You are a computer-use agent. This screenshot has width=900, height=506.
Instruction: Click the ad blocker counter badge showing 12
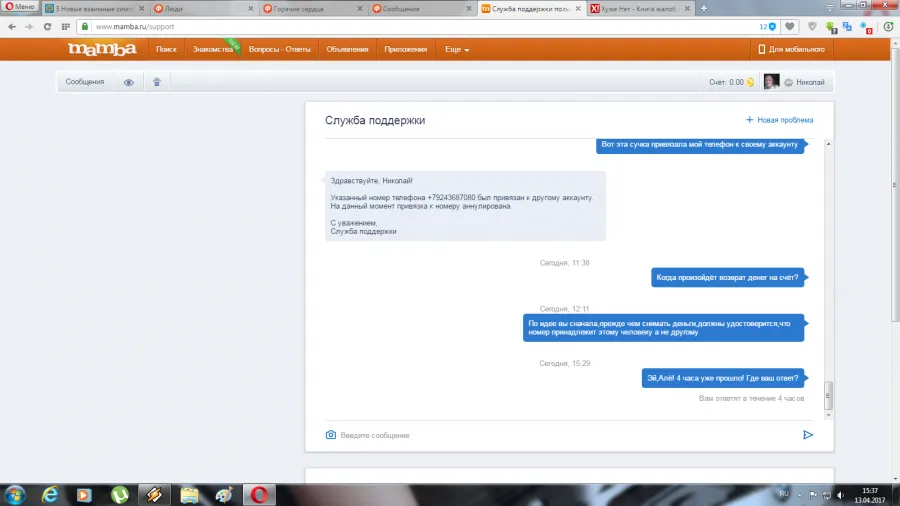pos(767,26)
